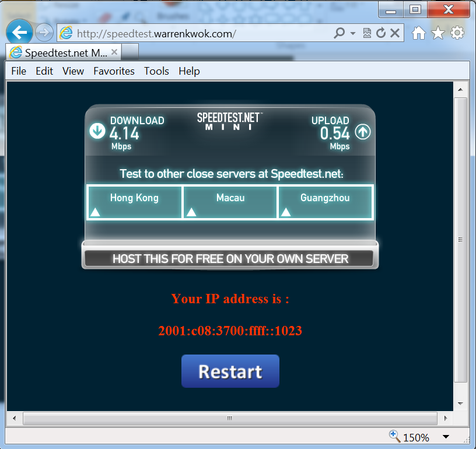Maximize the Internet Explorer window

(415, 10)
